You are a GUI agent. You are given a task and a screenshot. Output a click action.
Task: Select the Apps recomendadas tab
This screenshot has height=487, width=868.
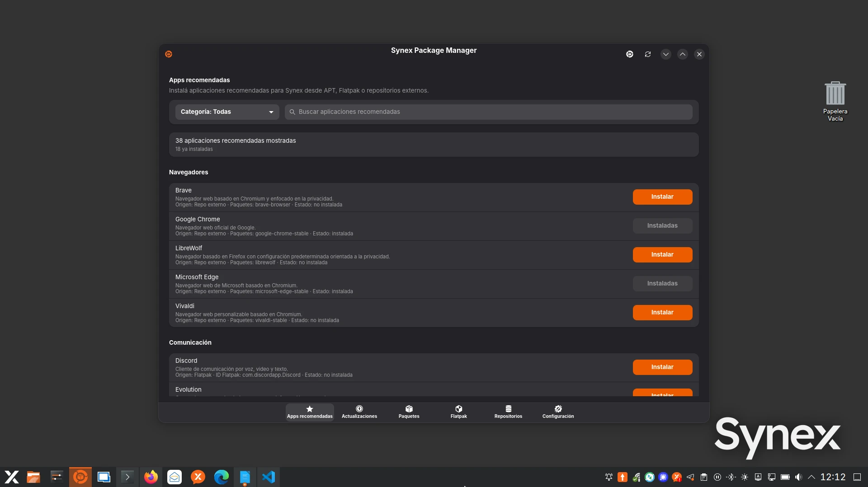point(310,412)
